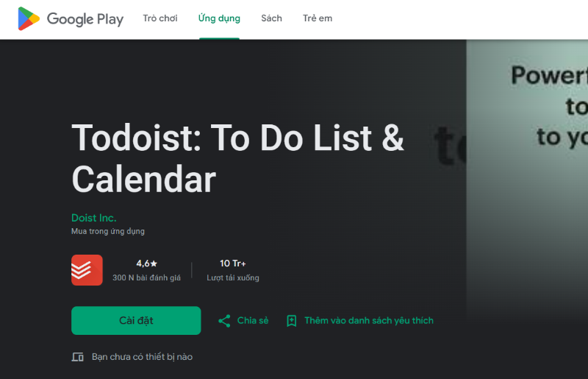Click the bookmark wishlist icon
This screenshot has height=379, width=588.
point(291,321)
